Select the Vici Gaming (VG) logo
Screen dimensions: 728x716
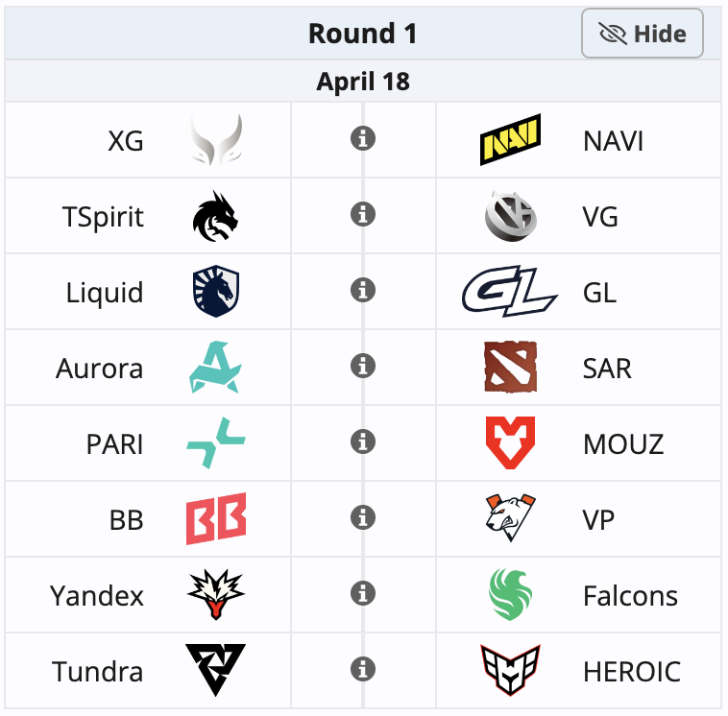click(510, 216)
